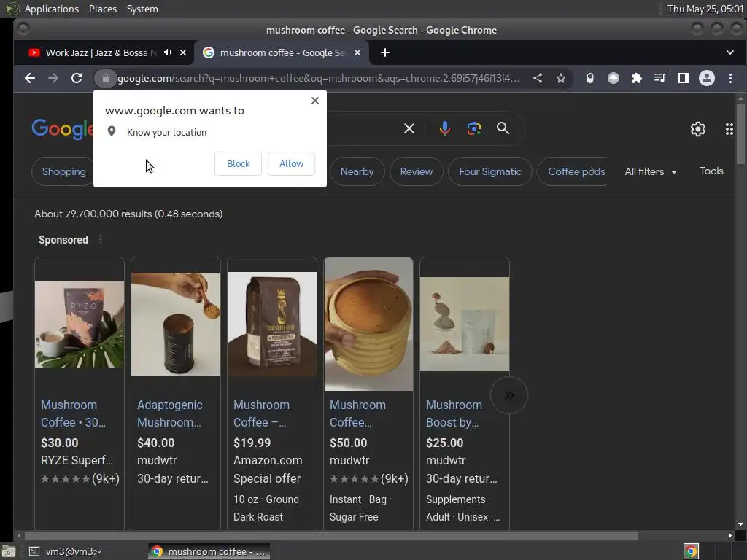Viewport: 747px width, 560px height.
Task: Open the Places menu
Action: (102, 9)
